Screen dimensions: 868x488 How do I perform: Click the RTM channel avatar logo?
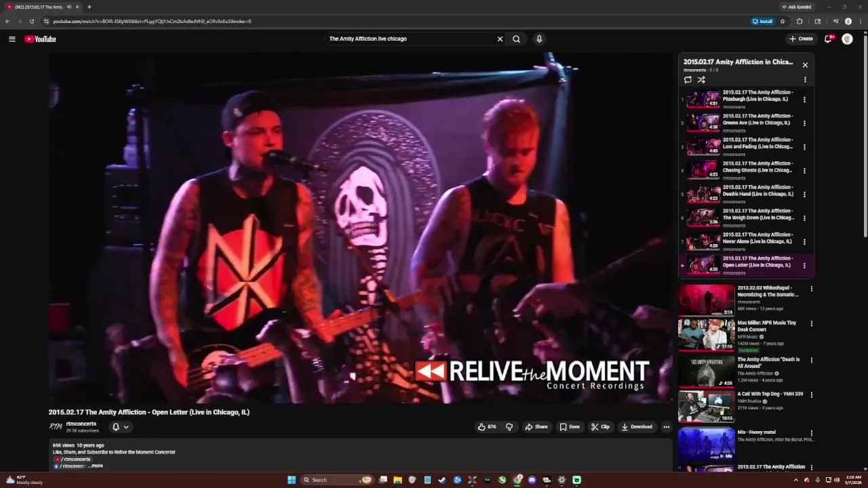pyautogui.click(x=56, y=426)
